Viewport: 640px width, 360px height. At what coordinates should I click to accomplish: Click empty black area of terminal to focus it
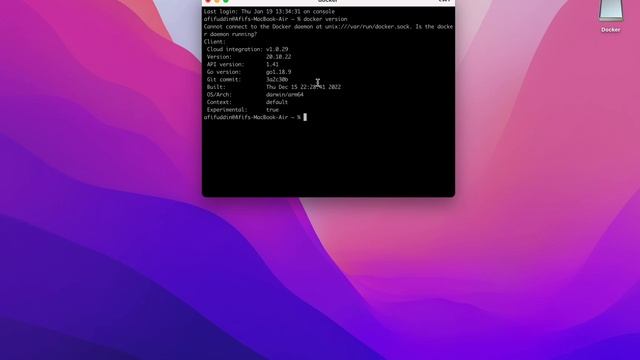click(x=328, y=159)
